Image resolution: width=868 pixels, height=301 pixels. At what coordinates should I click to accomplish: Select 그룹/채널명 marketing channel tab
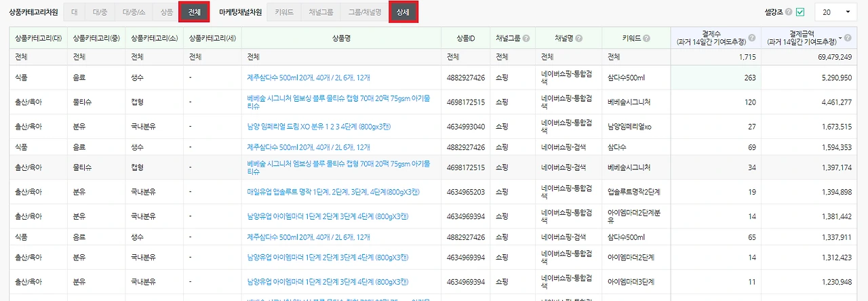point(364,12)
